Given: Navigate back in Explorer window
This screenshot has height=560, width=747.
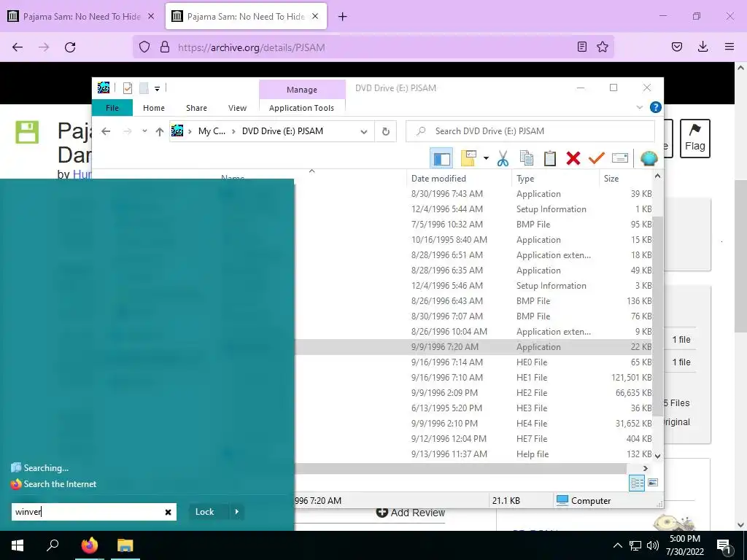Looking at the screenshot, I should 106,131.
